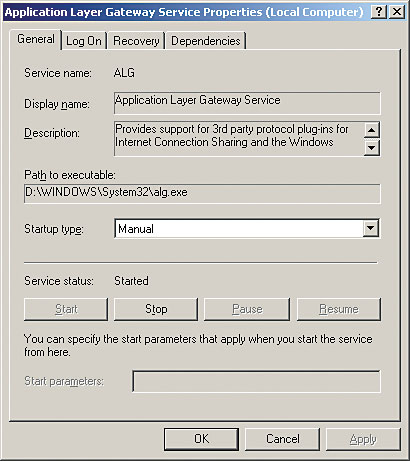Image resolution: width=410 pixels, height=461 pixels.
Task: Click the Path to executable field
Action: (202, 193)
